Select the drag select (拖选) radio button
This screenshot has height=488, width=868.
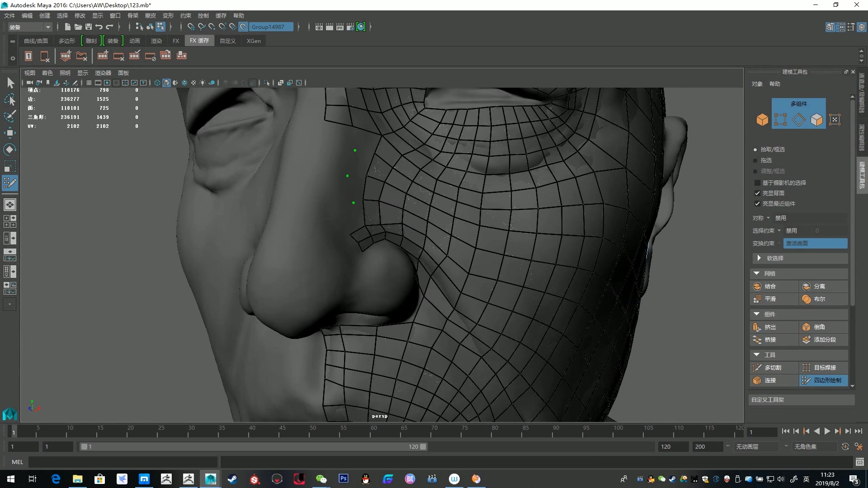pyautogui.click(x=755, y=160)
